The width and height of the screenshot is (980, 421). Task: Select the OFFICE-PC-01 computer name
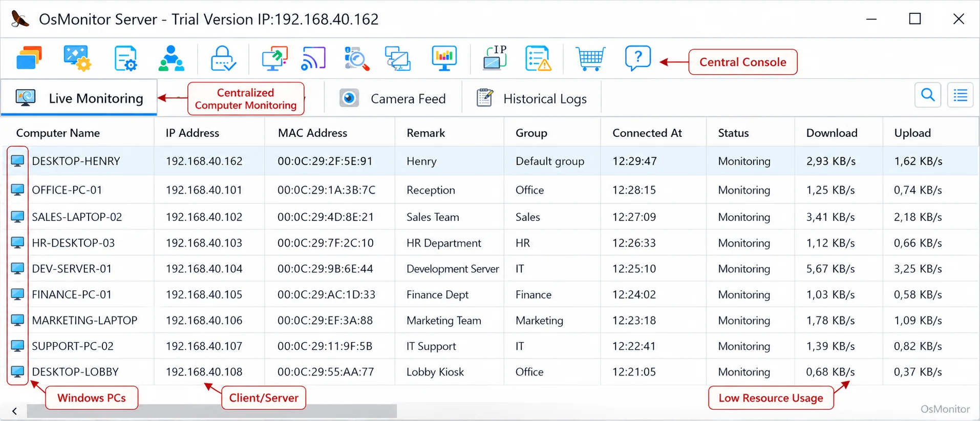pyautogui.click(x=67, y=190)
